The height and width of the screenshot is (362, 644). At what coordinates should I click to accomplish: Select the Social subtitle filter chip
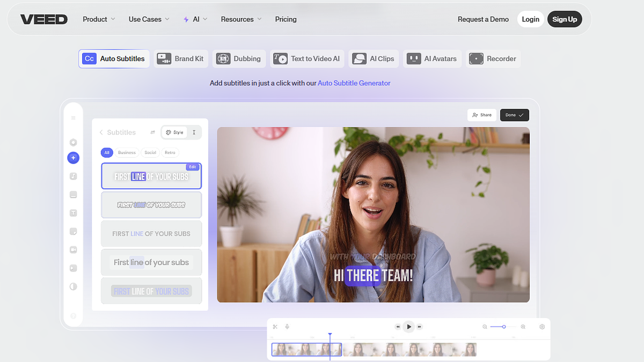pos(150,152)
